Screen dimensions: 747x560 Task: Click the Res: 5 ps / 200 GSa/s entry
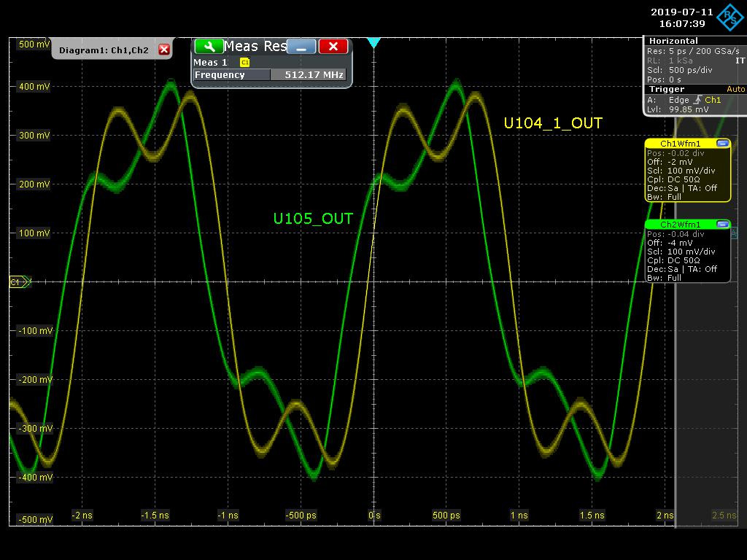coord(693,51)
